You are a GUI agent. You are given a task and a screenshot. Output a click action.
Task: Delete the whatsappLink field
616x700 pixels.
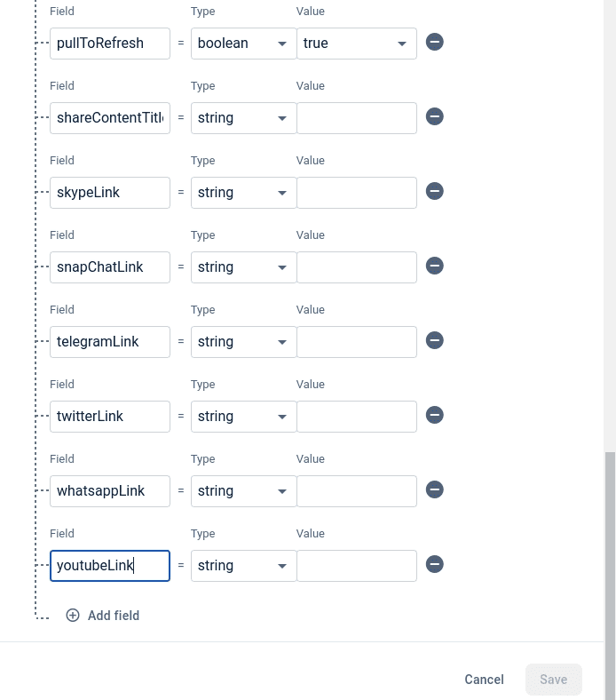(434, 490)
